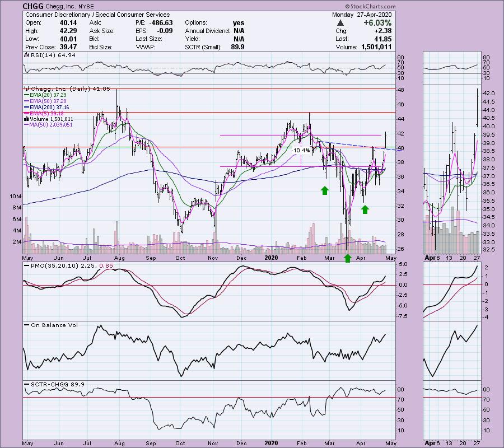
Task: Click the Last value 41.85
Action: click(382, 39)
